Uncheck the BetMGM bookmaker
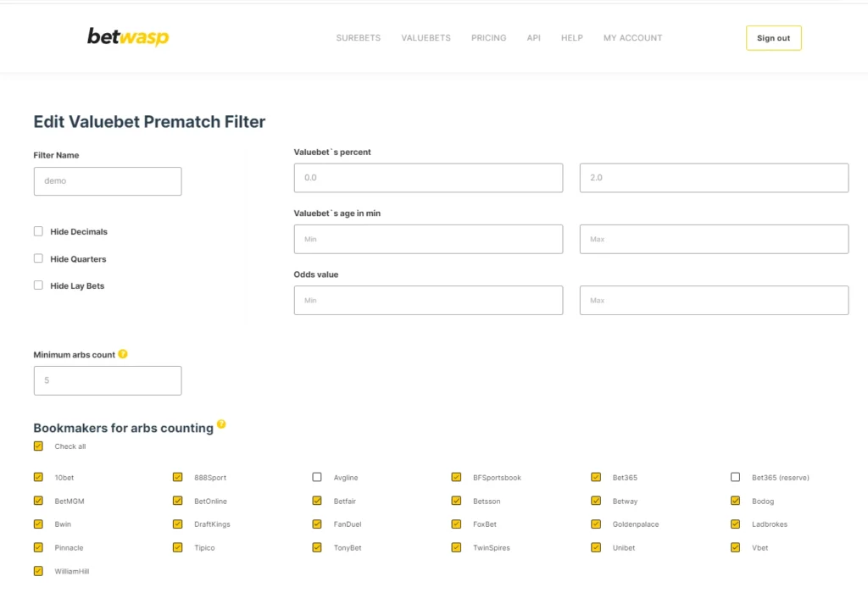The width and height of the screenshot is (868, 593). pos(38,501)
